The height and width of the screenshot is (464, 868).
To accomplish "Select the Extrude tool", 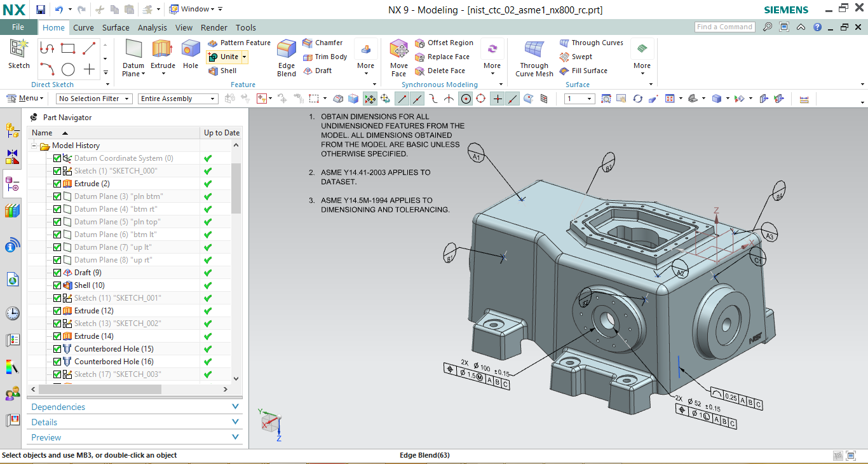I will point(163,55).
